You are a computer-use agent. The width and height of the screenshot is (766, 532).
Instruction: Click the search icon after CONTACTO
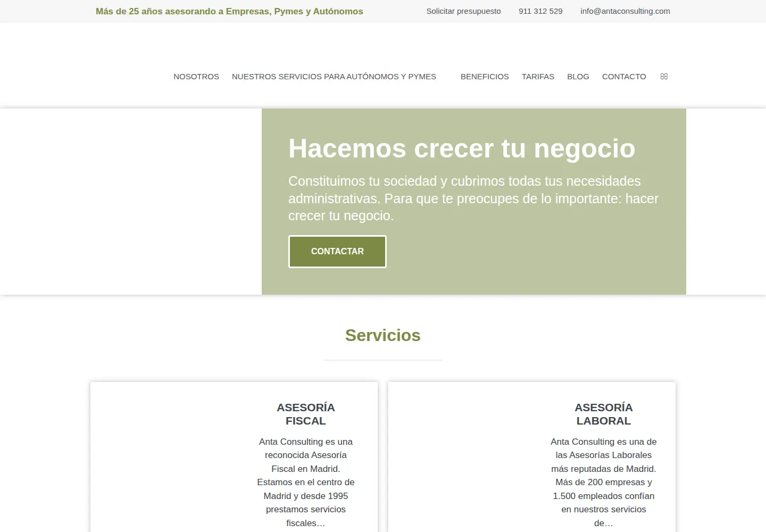(664, 77)
